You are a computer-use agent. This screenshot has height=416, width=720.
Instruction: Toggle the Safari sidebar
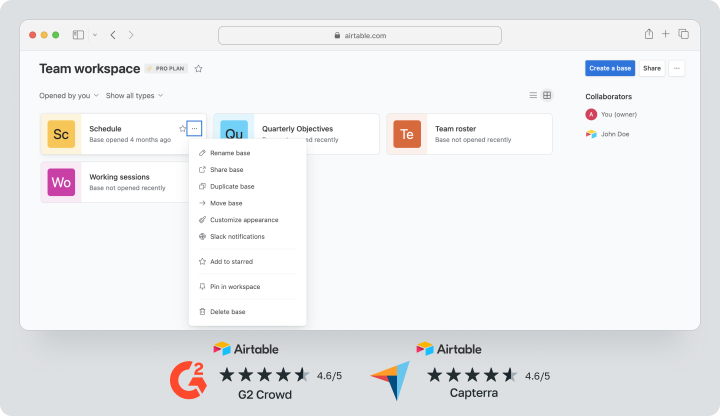(x=79, y=35)
